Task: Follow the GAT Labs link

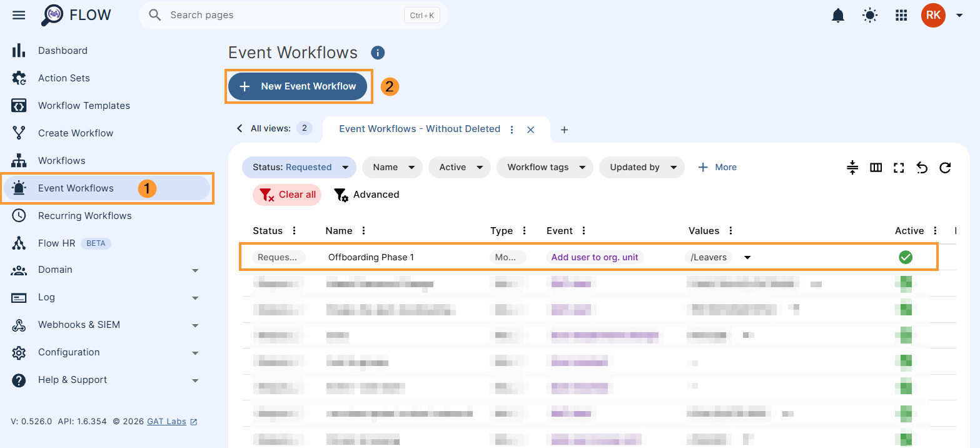Action: point(172,422)
